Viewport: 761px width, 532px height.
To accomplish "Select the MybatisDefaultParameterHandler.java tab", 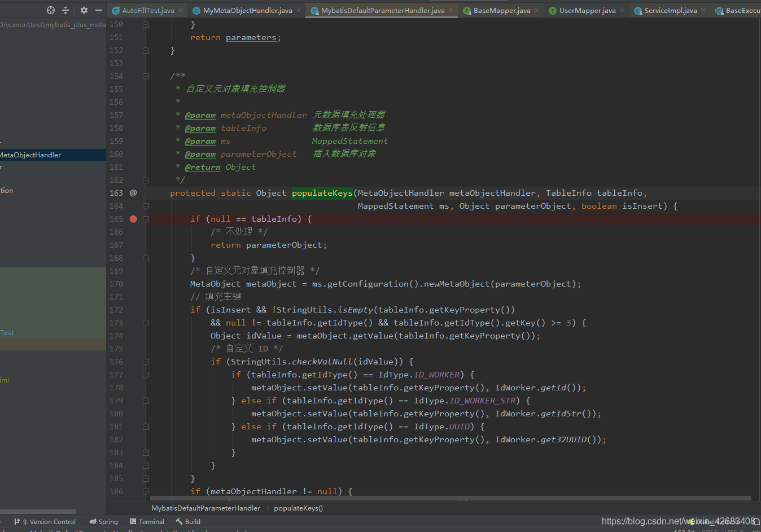I will [382, 10].
